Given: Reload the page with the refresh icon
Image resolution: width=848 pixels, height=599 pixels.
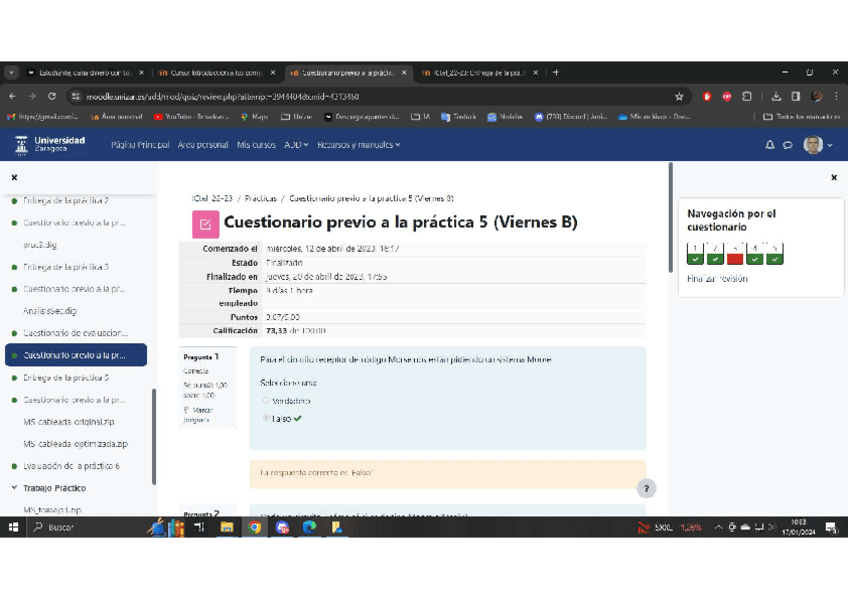Looking at the screenshot, I should [x=52, y=96].
